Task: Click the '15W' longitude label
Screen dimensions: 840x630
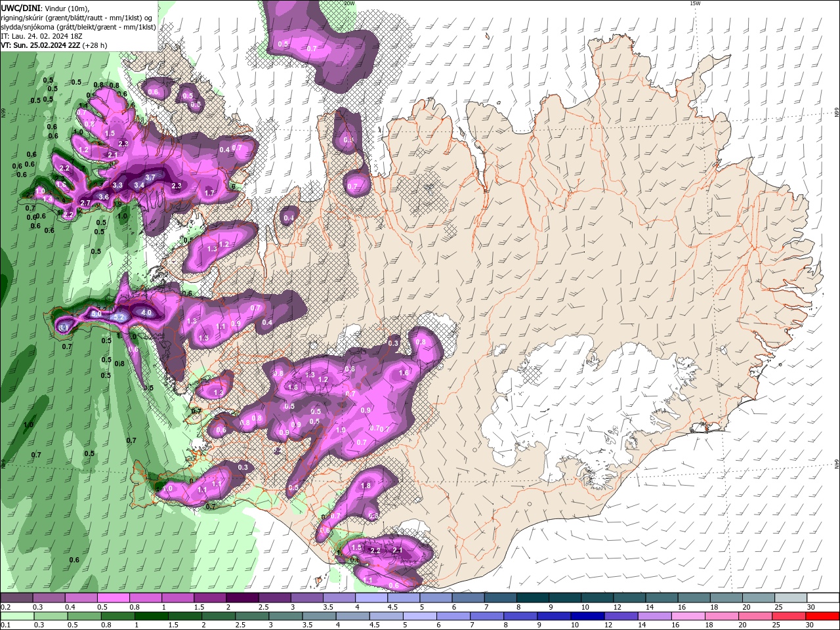Action: [x=695, y=3]
